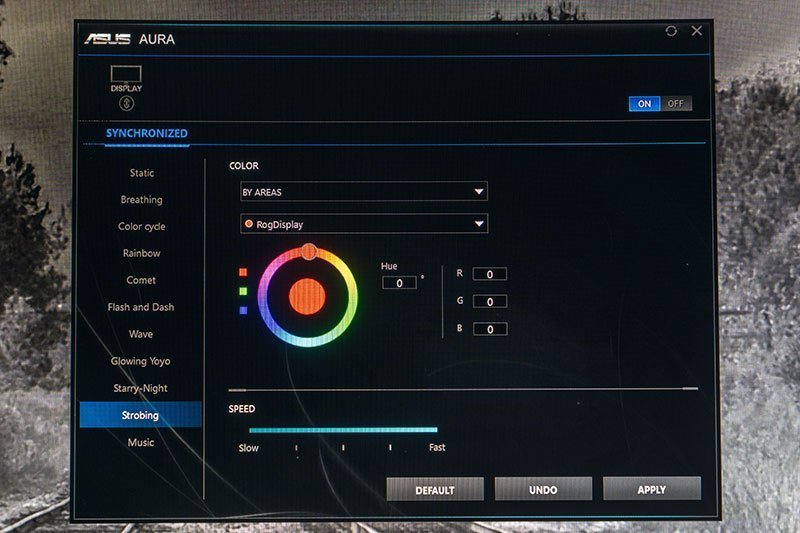This screenshot has width=800, height=533.
Task: Select the Wave effect
Action: [x=141, y=334]
